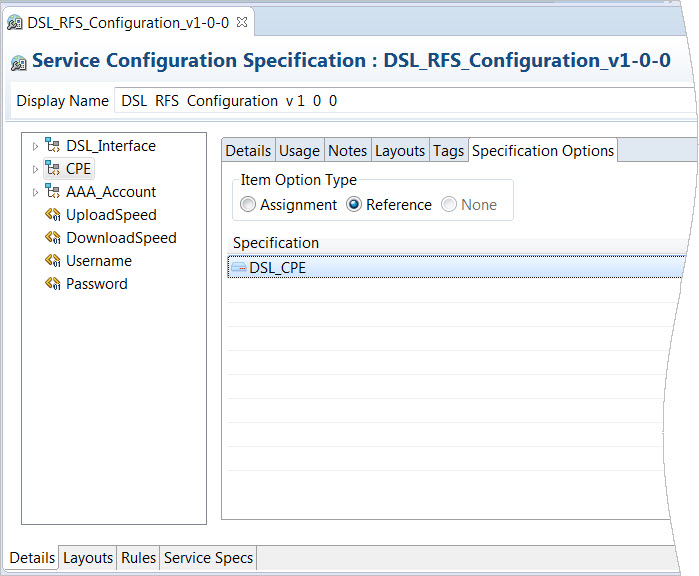Click the Password characteristic icon
This screenshot has width=699, height=576.
[53, 284]
